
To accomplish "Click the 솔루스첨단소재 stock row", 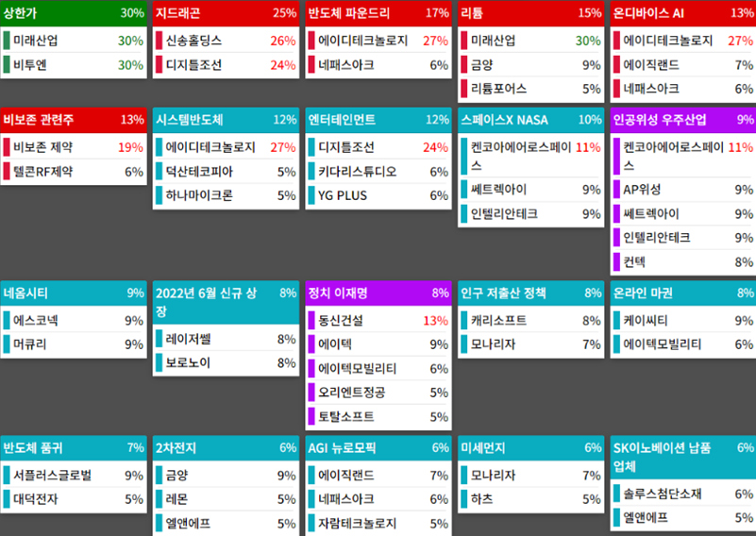I will (683, 494).
